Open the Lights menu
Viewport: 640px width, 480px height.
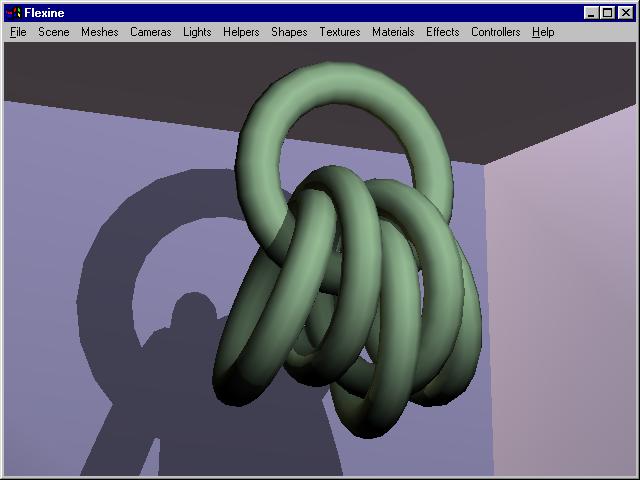[197, 32]
